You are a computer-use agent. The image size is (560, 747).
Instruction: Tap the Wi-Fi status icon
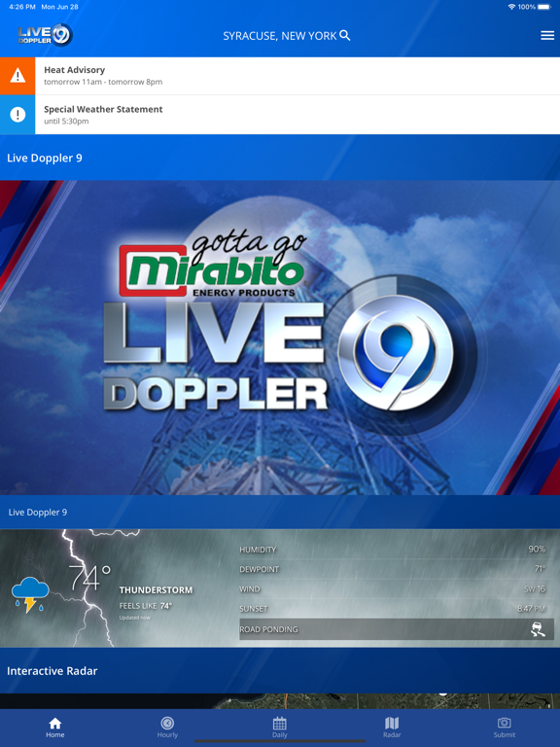coord(511,7)
